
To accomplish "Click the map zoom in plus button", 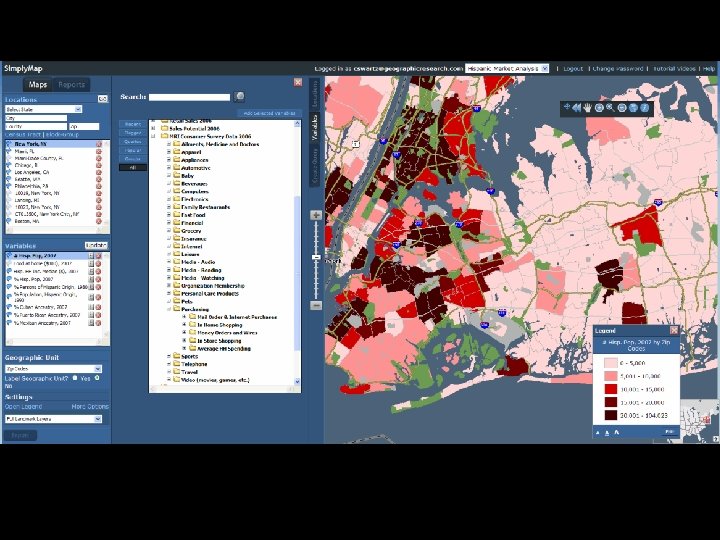I will coord(316,215).
